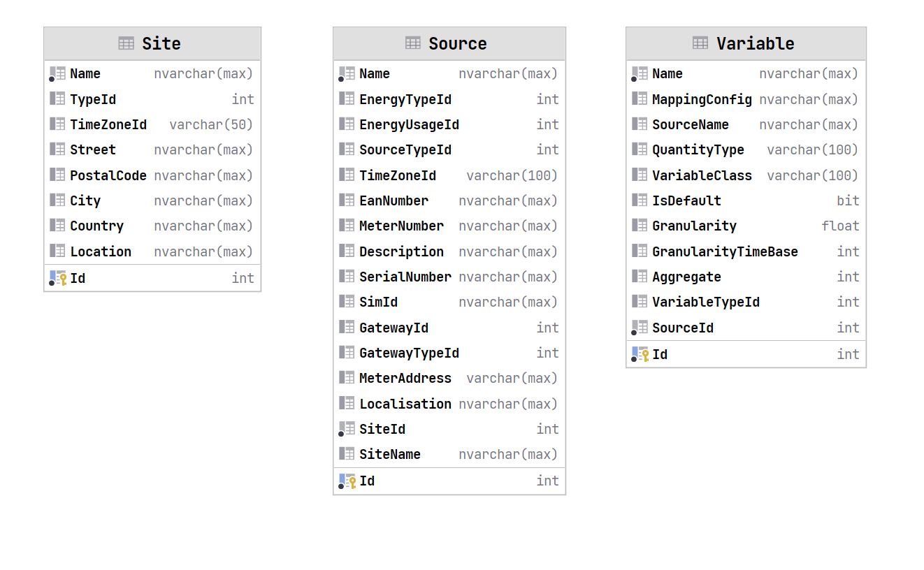Image resolution: width=924 pixels, height=570 pixels.
Task: Click the table icon in Source header
Action: pyautogui.click(x=413, y=43)
